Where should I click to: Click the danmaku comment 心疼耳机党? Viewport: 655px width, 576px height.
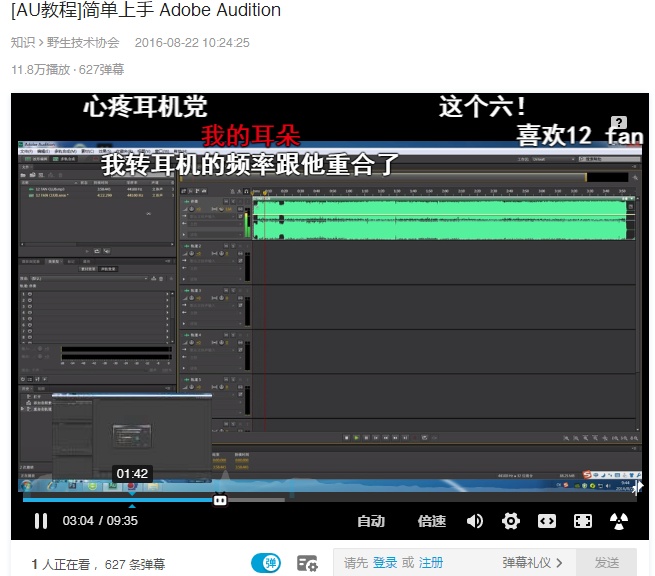145,107
